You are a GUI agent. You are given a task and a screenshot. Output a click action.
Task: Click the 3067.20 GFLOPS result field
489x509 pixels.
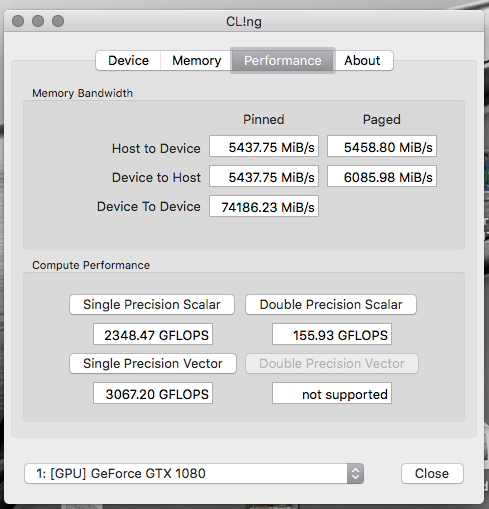(153, 393)
